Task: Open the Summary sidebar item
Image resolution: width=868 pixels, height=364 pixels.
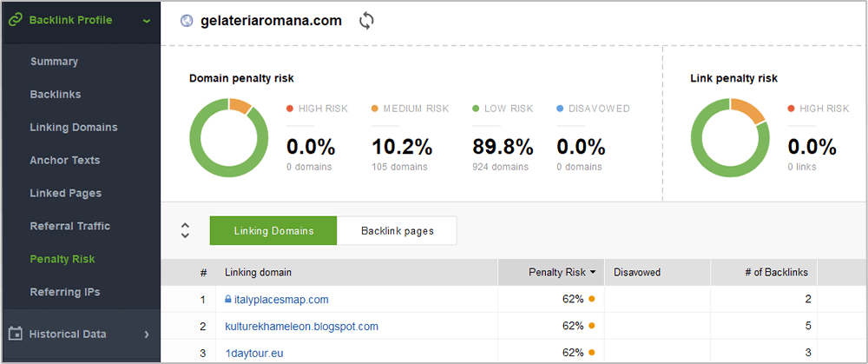Action: pyautogui.click(x=54, y=62)
